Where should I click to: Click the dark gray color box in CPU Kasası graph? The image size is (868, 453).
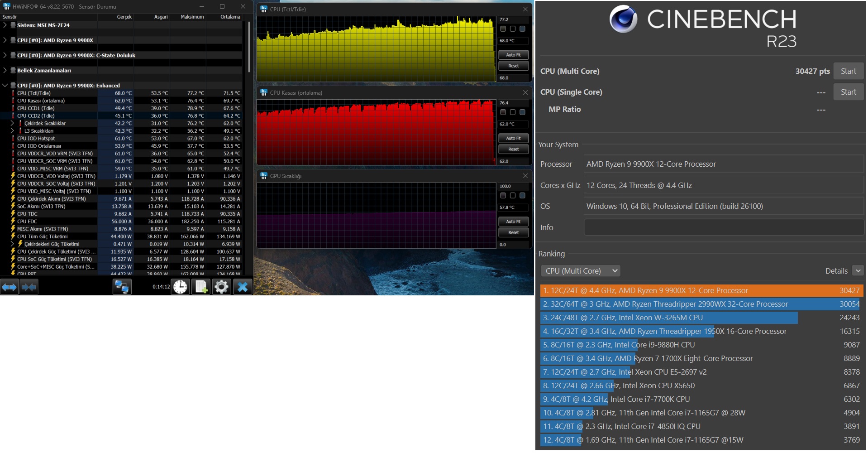[503, 112]
